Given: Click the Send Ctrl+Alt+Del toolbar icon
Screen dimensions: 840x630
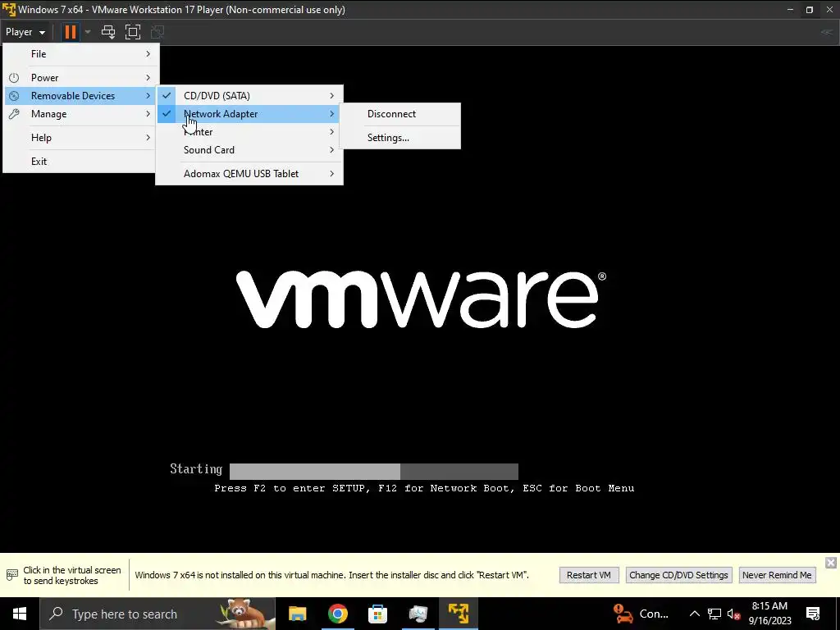Looking at the screenshot, I should tap(108, 32).
